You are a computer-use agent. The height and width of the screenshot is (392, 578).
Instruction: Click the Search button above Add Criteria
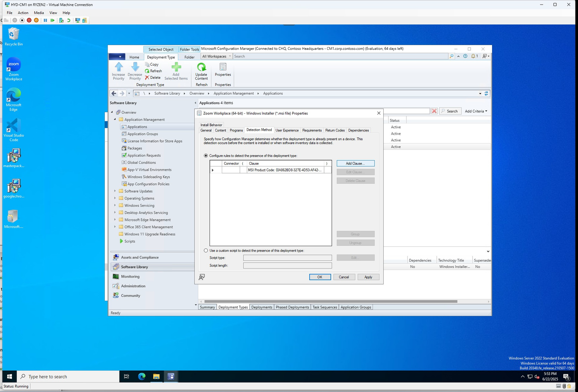[x=450, y=111]
